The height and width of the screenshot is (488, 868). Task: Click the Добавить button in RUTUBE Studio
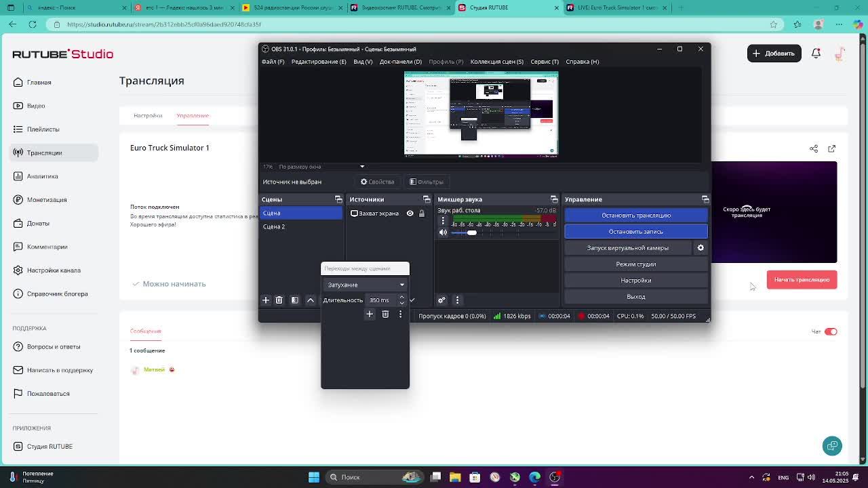(x=774, y=54)
